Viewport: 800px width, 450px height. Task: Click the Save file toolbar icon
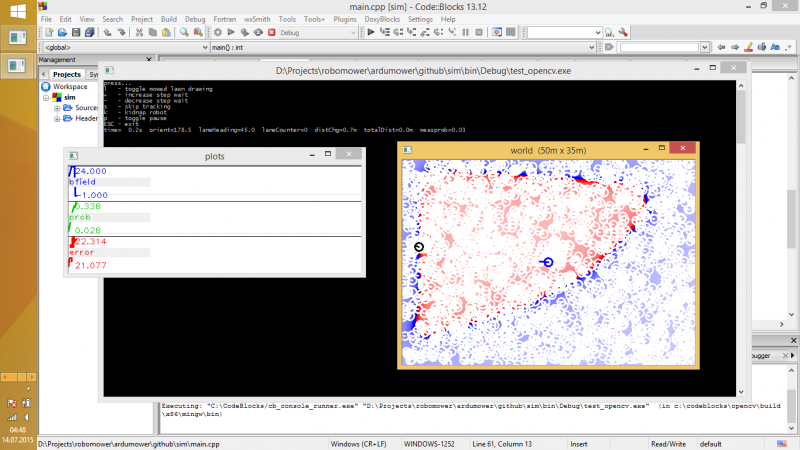[x=76, y=33]
